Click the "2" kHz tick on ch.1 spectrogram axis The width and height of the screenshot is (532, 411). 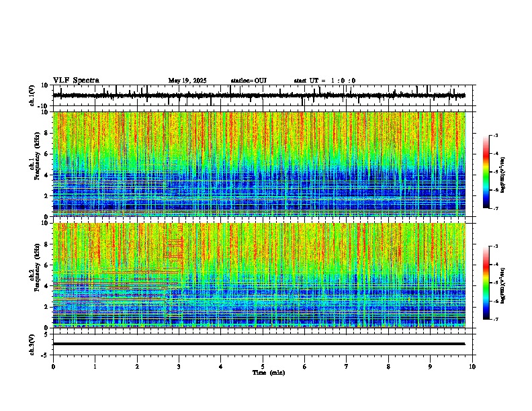point(47,195)
